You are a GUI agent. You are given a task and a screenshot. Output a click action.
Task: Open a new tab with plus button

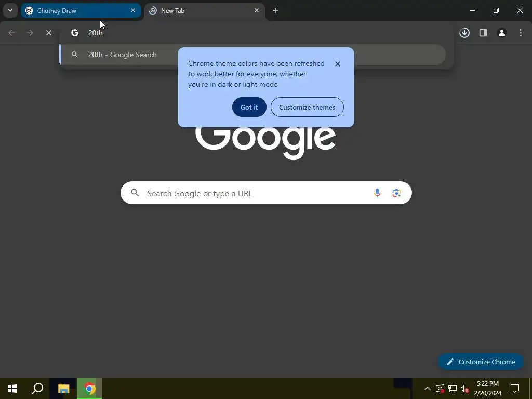point(275,10)
